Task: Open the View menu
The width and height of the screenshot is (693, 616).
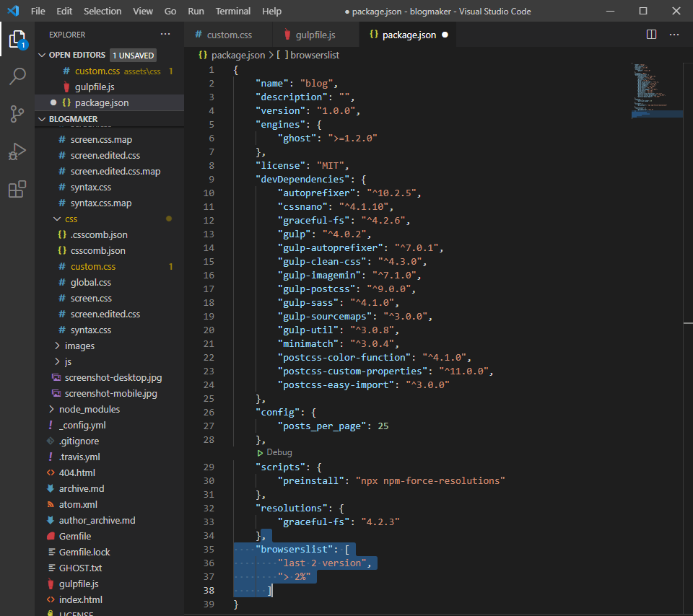Action: [143, 11]
